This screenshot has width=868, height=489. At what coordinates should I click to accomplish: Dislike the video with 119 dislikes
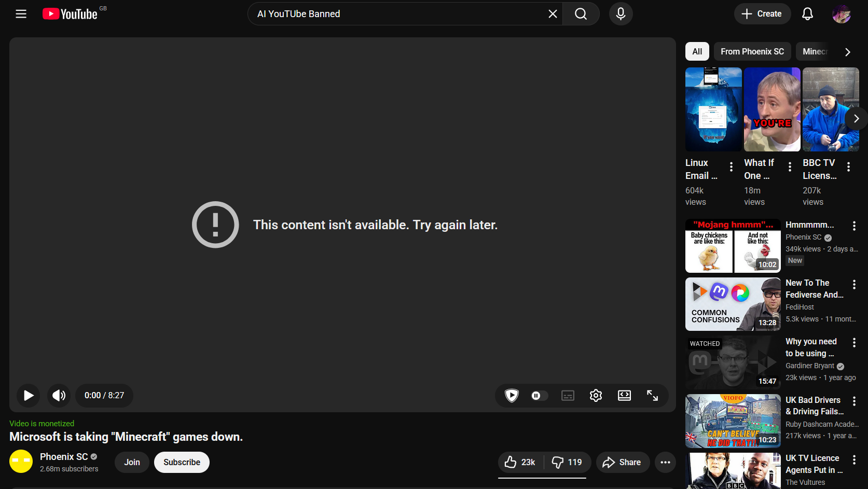coord(567,462)
